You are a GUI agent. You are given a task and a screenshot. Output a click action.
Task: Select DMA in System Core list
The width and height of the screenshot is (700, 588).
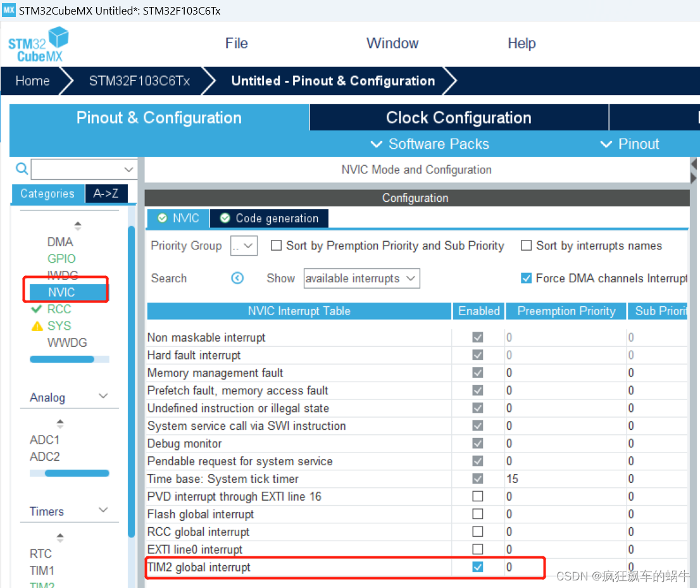(60, 242)
